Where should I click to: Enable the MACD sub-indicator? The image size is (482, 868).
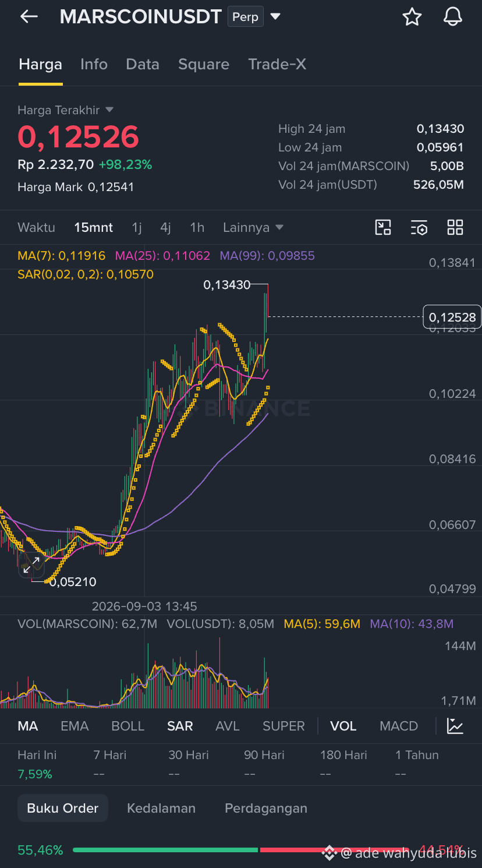[399, 726]
